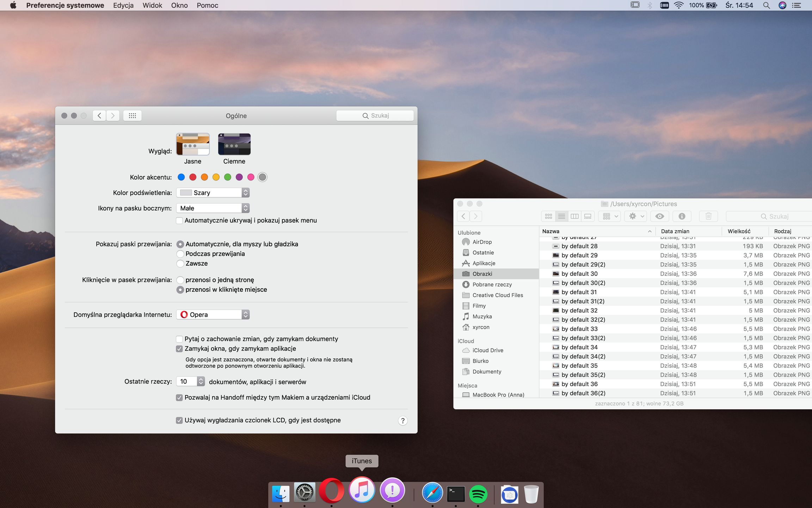Click the Quick Look eye icon in Finder
The height and width of the screenshot is (508, 812).
(659, 216)
